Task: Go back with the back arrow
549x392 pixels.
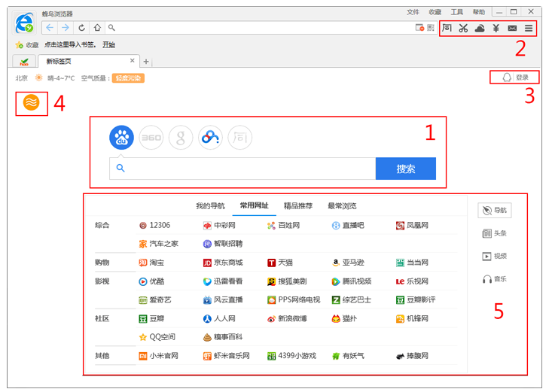Action: (50, 28)
